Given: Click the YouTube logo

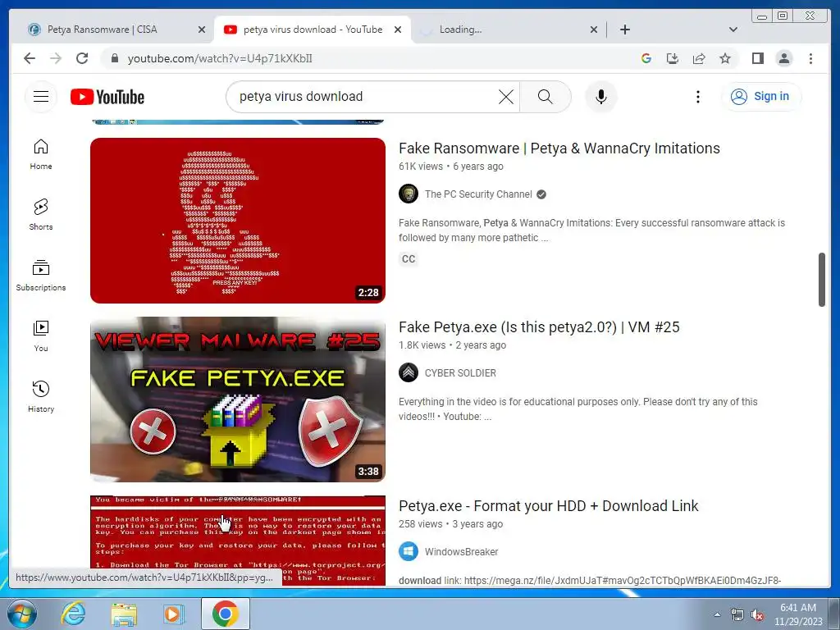Looking at the screenshot, I should tap(107, 97).
